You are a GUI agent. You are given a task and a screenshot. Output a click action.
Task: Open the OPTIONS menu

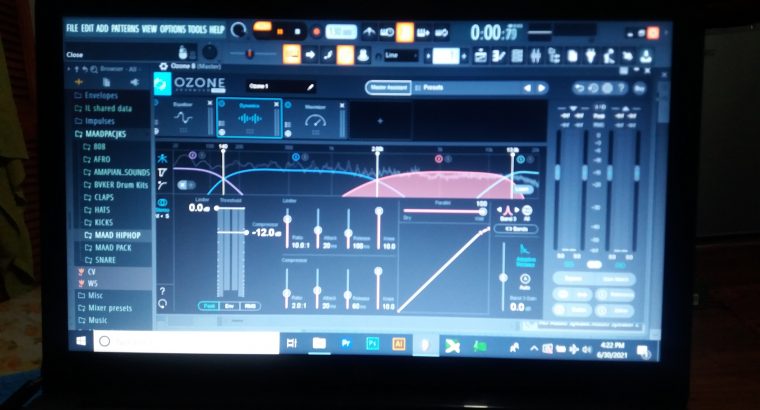pyautogui.click(x=173, y=30)
